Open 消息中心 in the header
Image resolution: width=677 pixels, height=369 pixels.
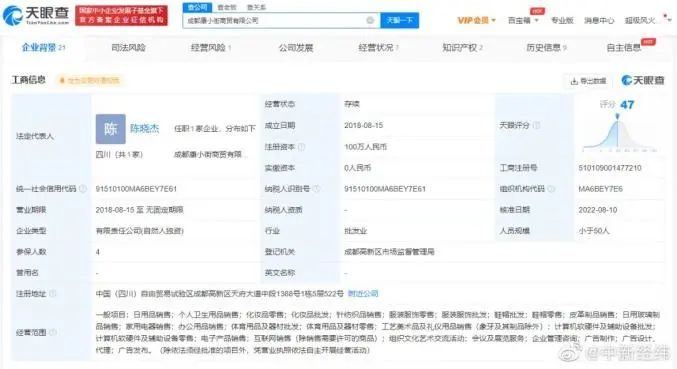[599, 20]
